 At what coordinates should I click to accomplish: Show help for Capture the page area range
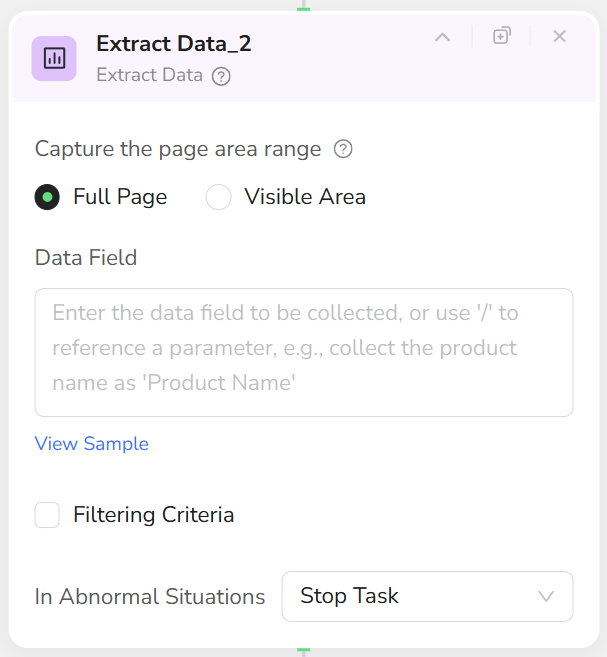click(x=343, y=150)
